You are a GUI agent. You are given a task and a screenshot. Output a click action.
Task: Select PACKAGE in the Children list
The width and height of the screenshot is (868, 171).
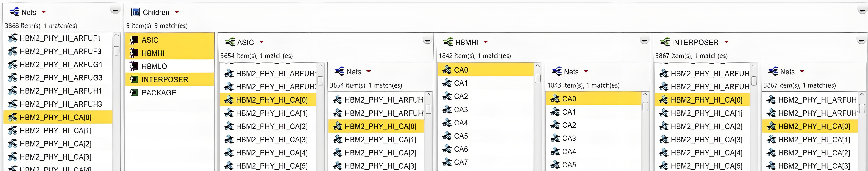click(x=170, y=93)
